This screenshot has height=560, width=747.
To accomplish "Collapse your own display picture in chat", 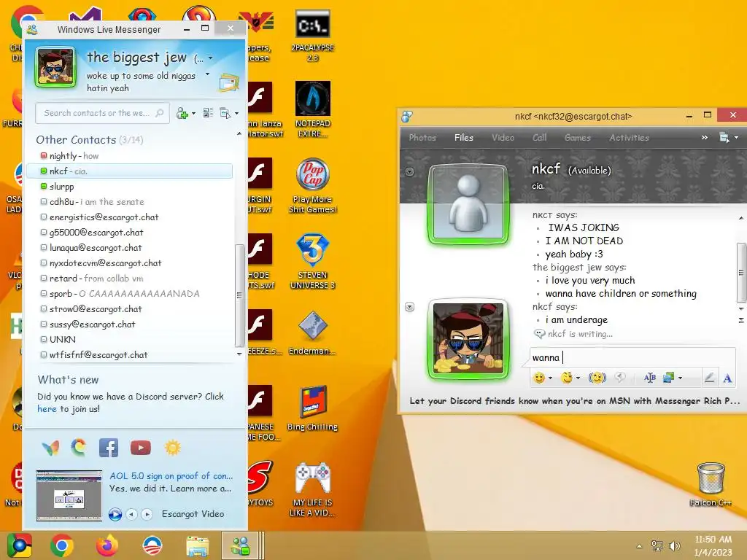I will coord(410,307).
